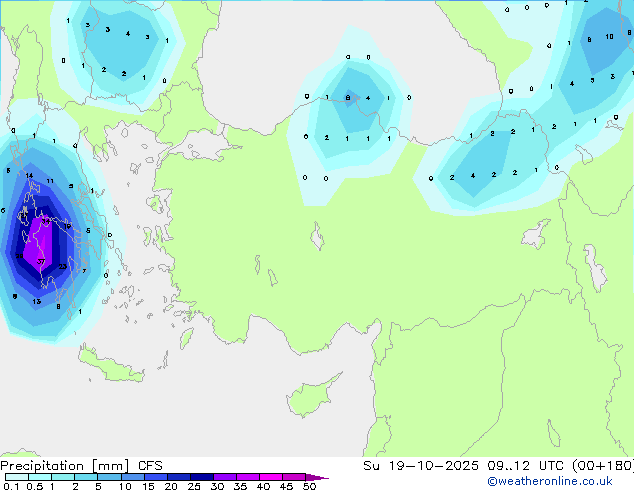Click the "50" legend scale label
The height and width of the screenshot is (490, 634).
tap(309, 486)
